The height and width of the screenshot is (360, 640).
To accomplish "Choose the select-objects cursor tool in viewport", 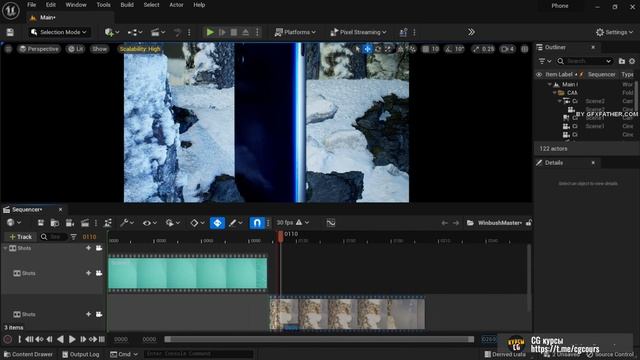I will 358,49.
